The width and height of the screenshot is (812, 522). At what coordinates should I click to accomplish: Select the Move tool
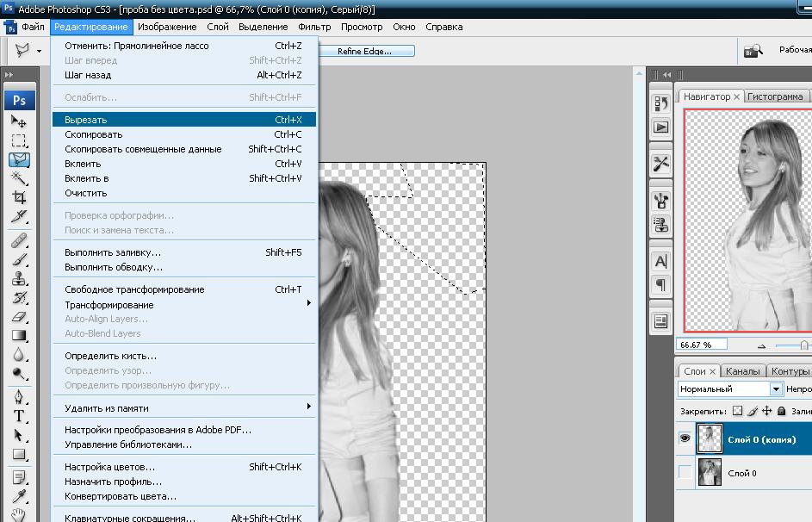click(19, 121)
